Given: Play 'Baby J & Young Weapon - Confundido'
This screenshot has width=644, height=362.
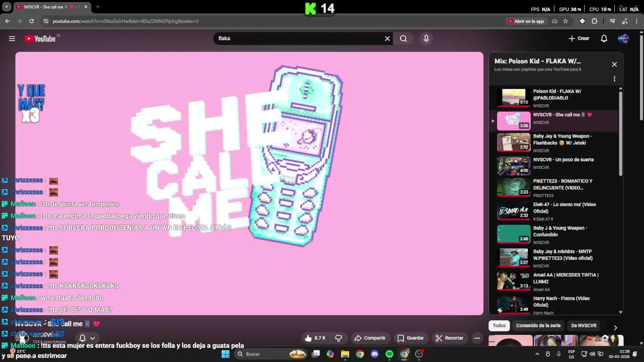Looking at the screenshot, I should pyautogui.click(x=553, y=234).
